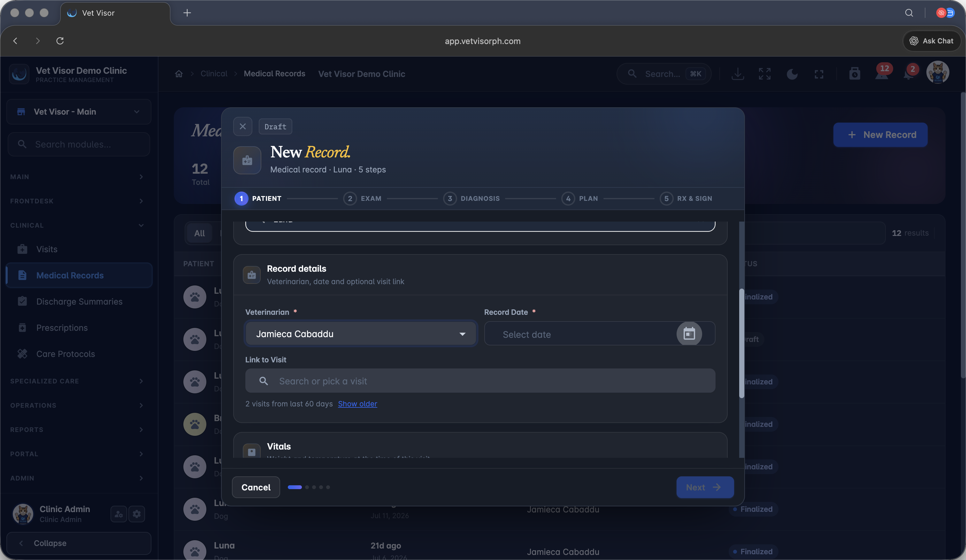Click the download icon in top bar
966x560 pixels.
coord(738,73)
